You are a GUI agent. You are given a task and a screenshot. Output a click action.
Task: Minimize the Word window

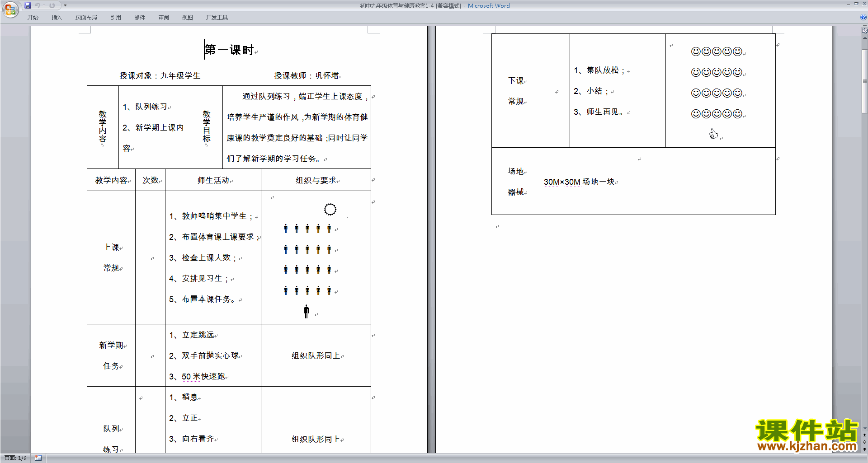[848, 4]
